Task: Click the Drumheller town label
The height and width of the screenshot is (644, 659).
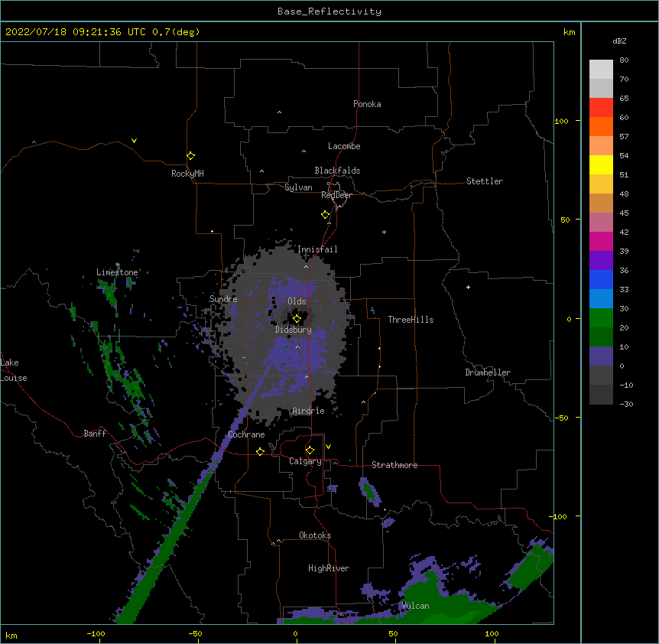Action: [x=488, y=372]
